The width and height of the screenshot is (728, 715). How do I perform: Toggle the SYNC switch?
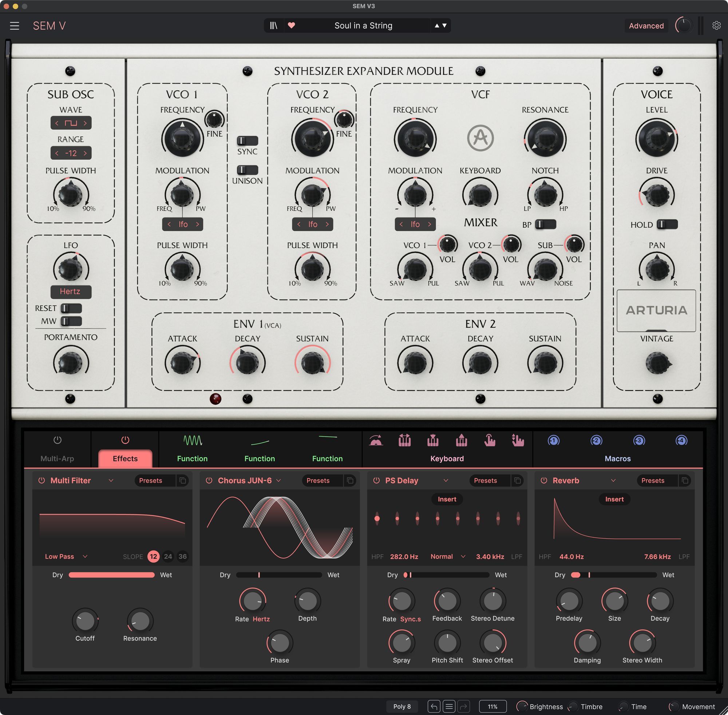(247, 141)
